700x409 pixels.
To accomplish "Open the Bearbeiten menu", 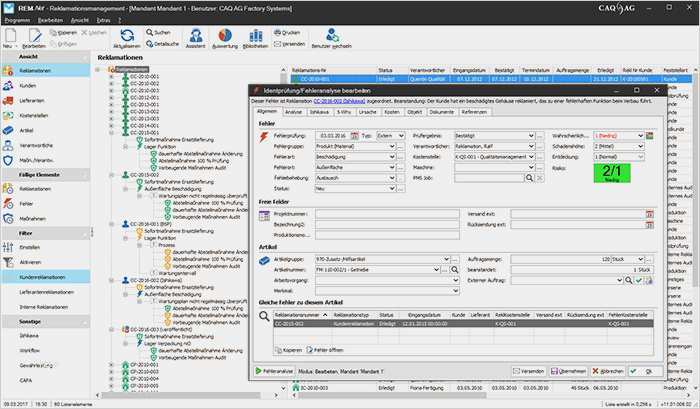I will (x=53, y=18).
